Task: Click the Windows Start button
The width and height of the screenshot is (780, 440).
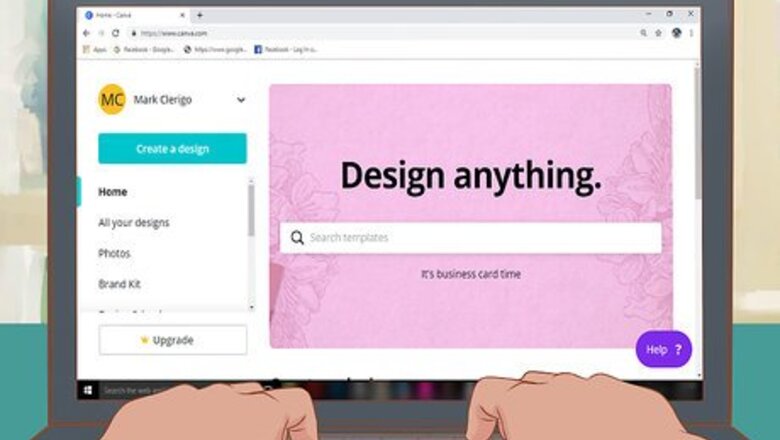Action: point(88,390)
